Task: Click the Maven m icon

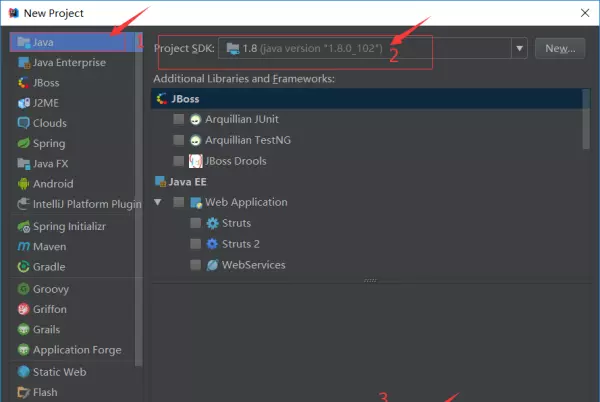Action: (x=23, y=247)
